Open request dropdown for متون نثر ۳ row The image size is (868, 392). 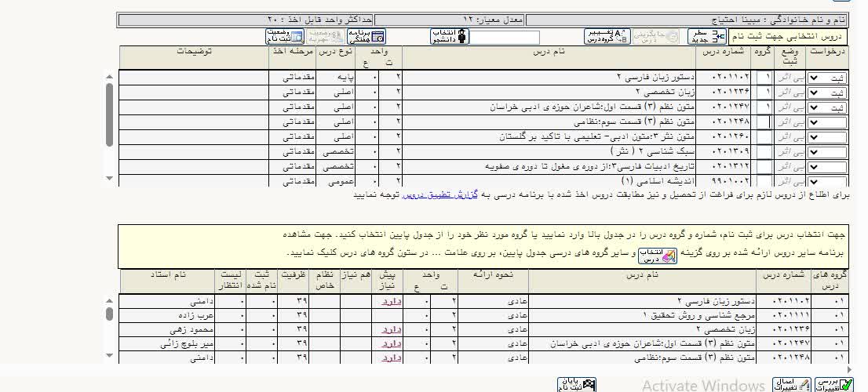click(x=827, y=137)
